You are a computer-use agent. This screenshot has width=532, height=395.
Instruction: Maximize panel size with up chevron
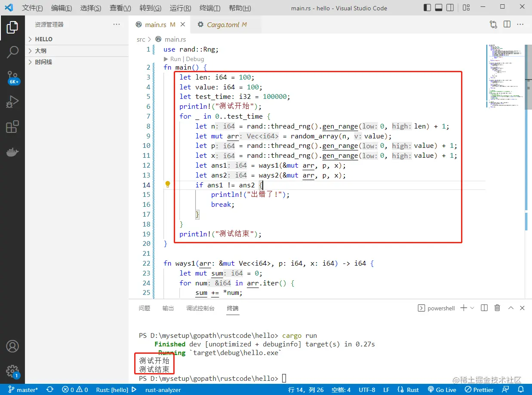point(511,308)
